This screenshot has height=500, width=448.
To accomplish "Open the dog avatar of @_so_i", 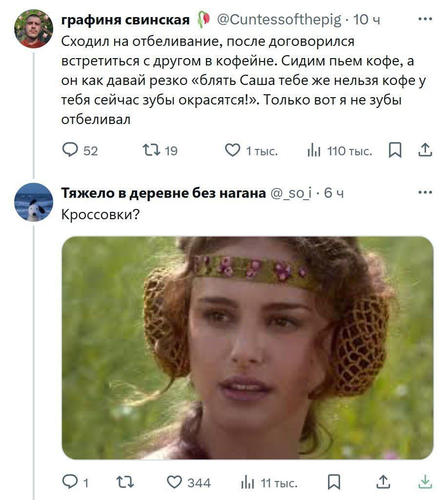I will [34, 202].
